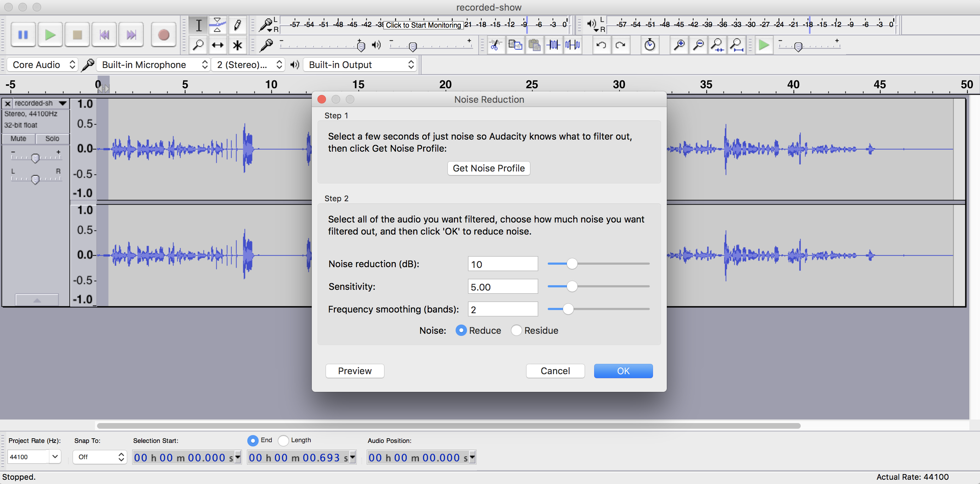Screen dimensions: 980x484
Task: Select the Residue noise radio button
Action: (x=516, y=330)
